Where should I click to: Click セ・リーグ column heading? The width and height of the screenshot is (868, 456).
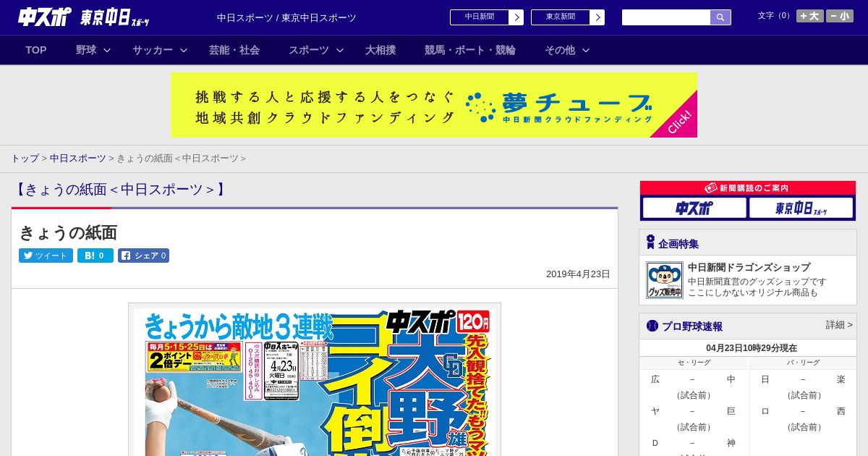(x=693, y=363)
